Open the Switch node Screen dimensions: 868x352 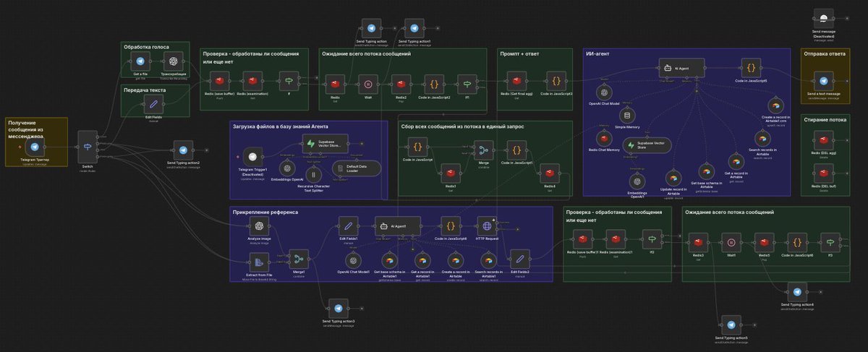click(88, 147)
